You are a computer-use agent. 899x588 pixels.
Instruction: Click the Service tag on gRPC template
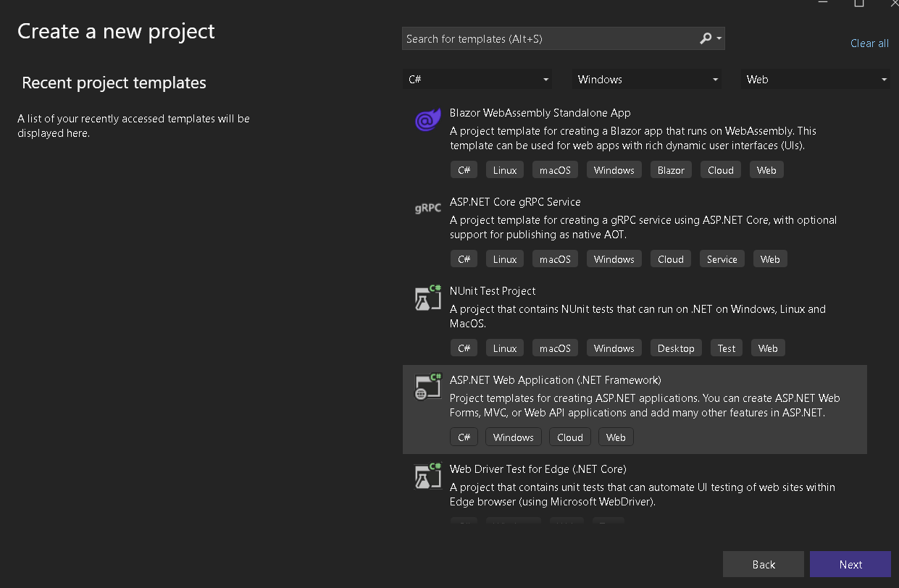click(x=722, y=259)
